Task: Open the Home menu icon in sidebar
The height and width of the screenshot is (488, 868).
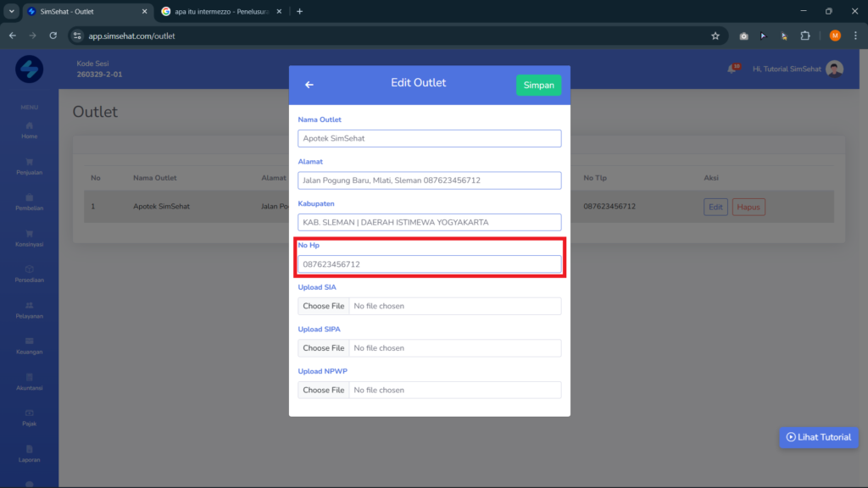Action: [30, 126]
